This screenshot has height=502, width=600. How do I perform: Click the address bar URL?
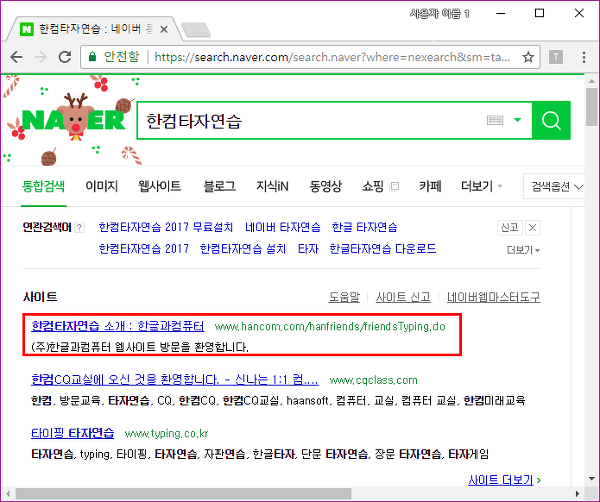332,57
